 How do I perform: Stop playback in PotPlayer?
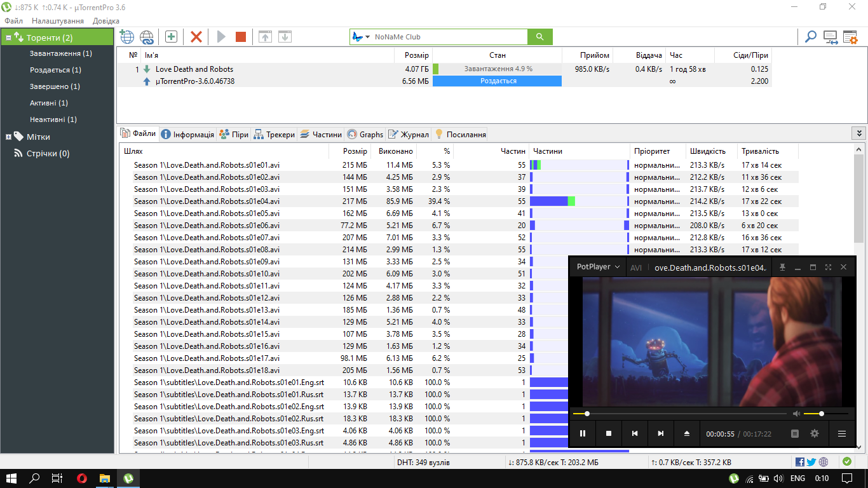[609, 433]
